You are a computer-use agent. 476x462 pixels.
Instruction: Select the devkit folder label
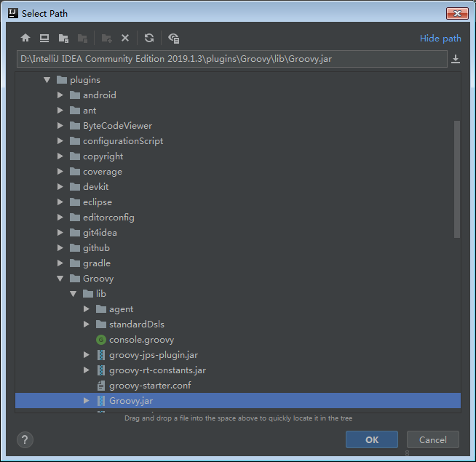point(95,187)
